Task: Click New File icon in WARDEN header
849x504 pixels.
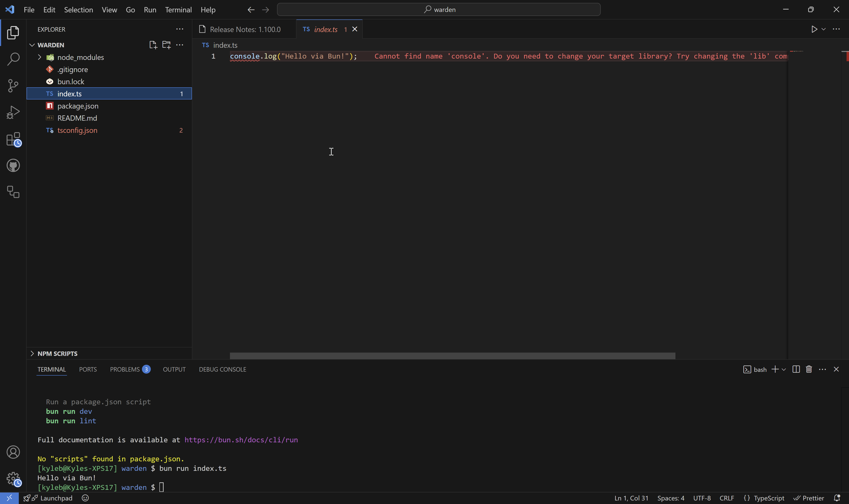Action: pos(153,45)
